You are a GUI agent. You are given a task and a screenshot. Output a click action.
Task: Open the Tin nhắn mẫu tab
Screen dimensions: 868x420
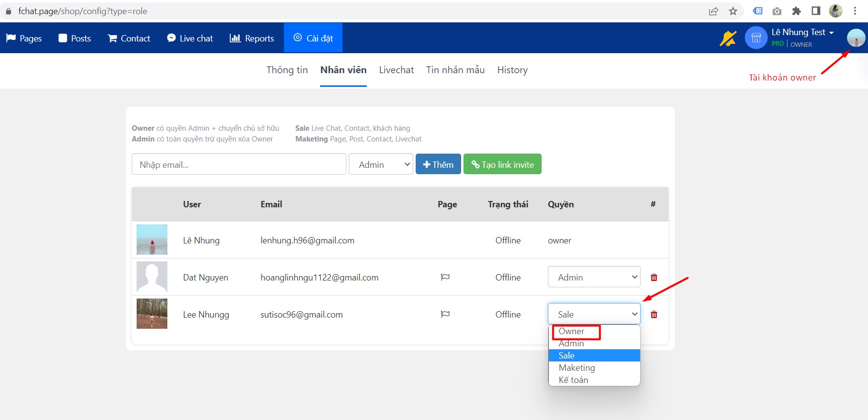point(455,70)
